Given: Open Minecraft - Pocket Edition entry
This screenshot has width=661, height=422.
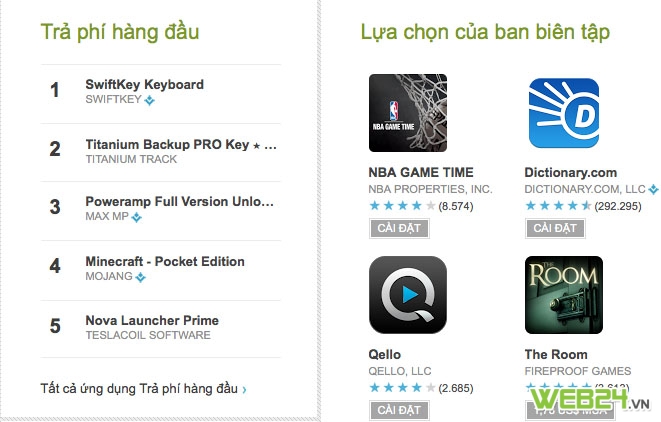Looking at the screenshot, I should tap(165, 261).
